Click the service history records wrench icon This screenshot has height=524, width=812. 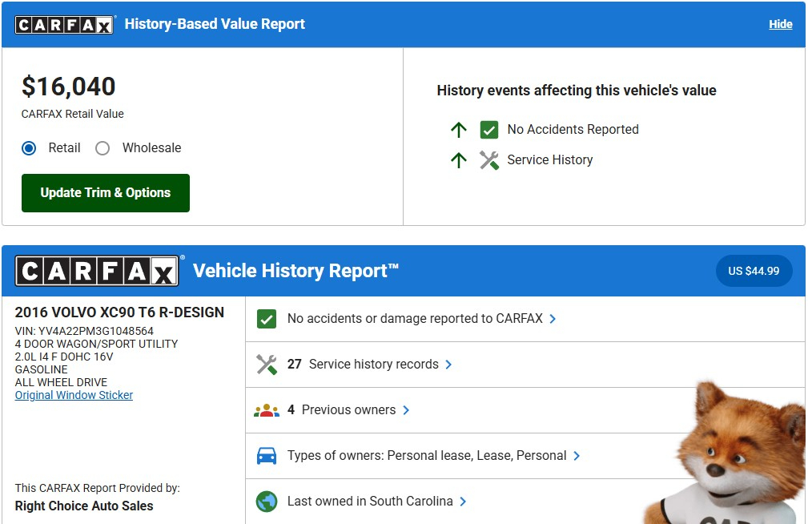click(266, 365)
